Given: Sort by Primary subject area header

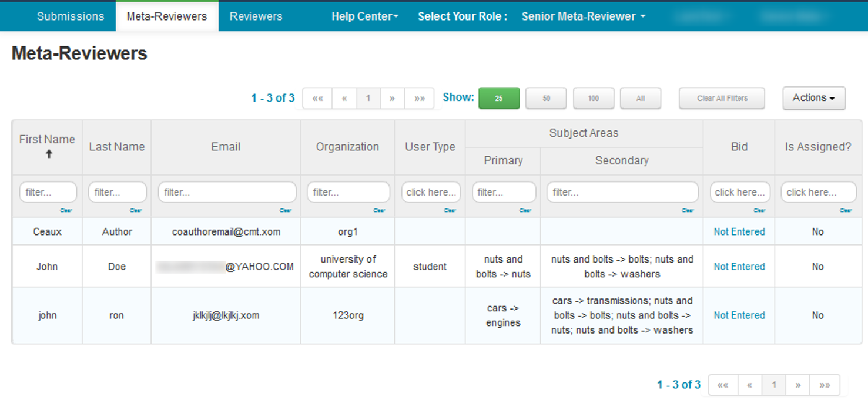Looking at the screenshot, I should pos(503,160).
